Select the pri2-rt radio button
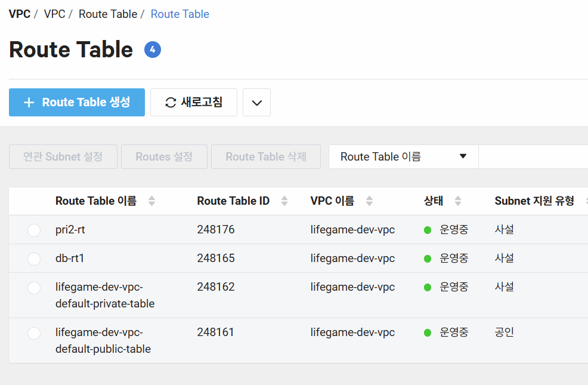This screenshot has width=588, height=385. coord(34,230)
